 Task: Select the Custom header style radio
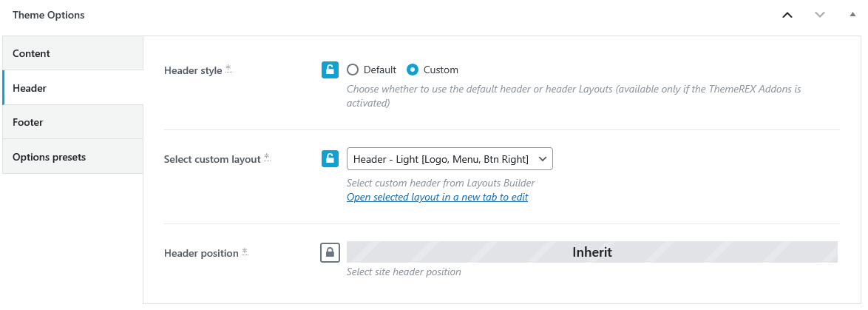point(413,70)
